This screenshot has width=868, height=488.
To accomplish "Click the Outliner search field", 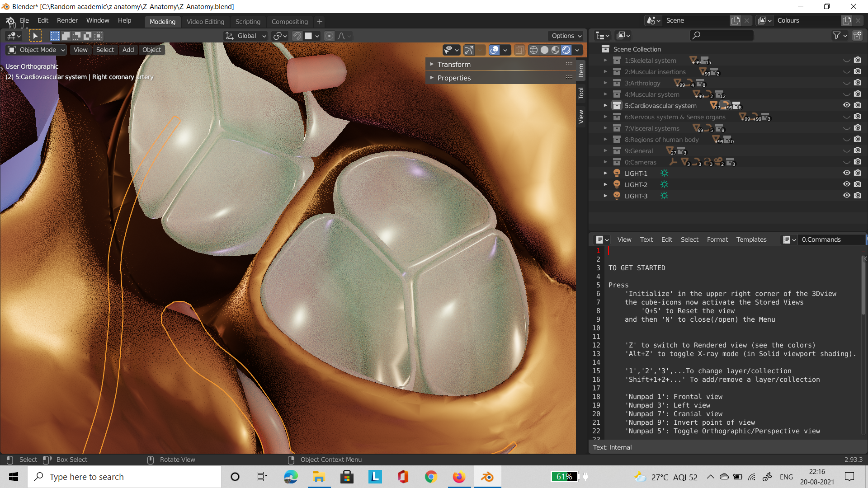I will pos(722,35).
